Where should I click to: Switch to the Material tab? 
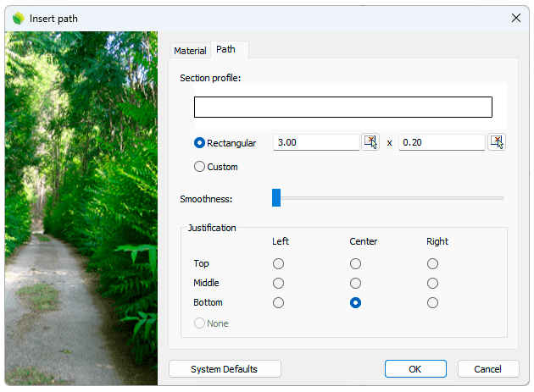[x=190, y=51]
